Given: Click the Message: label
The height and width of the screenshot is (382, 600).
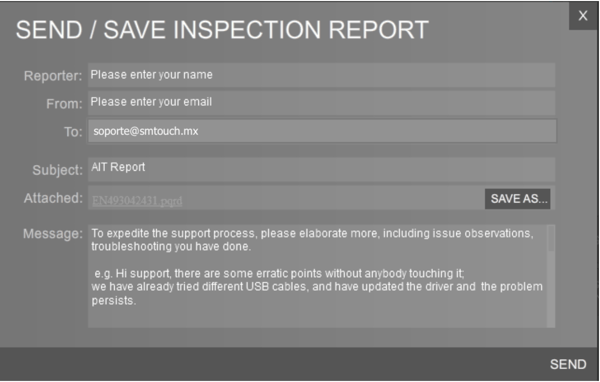Looking at the screenshot, I should pyautogui.click(x=53, y=234).
